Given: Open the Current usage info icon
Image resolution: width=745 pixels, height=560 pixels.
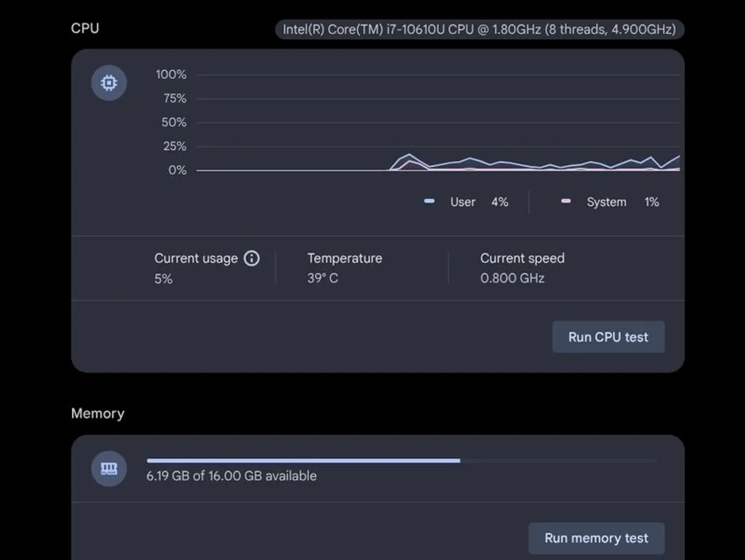Looking at the screenshot, I should 251,258.
